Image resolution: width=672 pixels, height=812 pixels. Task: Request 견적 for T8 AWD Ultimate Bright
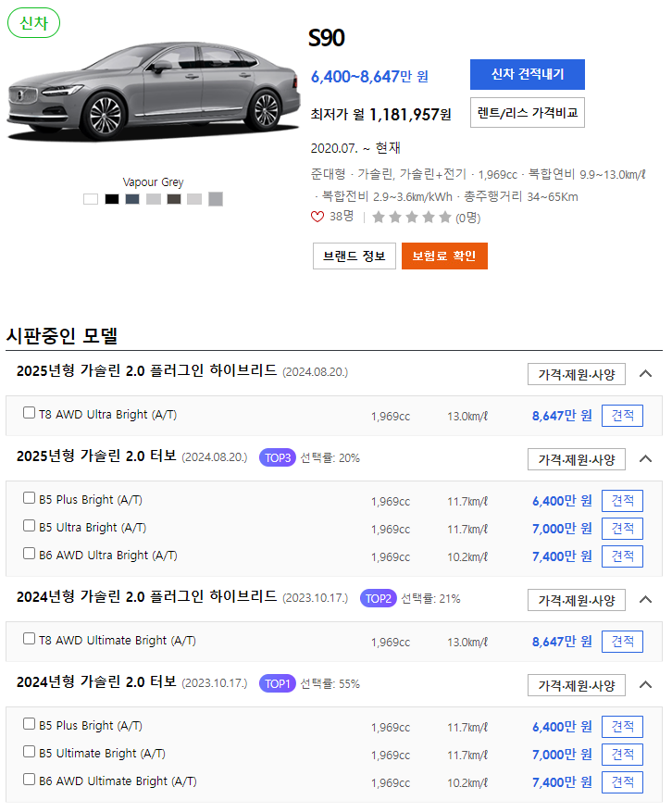click(622, 642)
